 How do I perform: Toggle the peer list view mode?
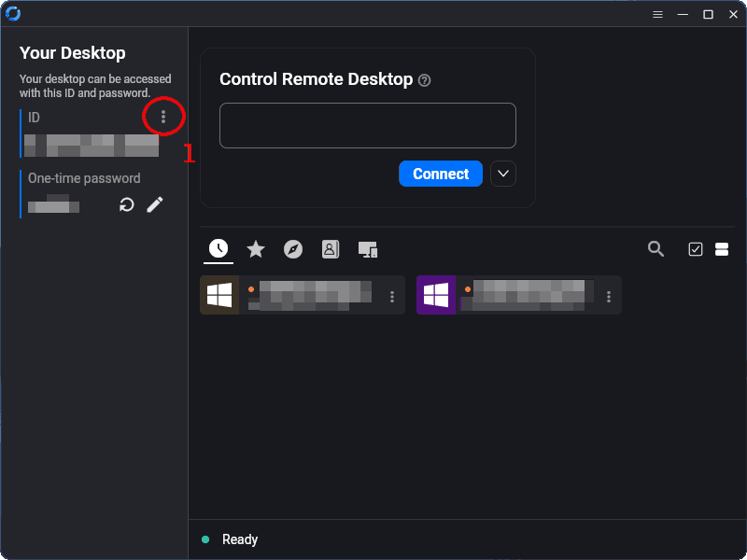[x=721, y=249]
